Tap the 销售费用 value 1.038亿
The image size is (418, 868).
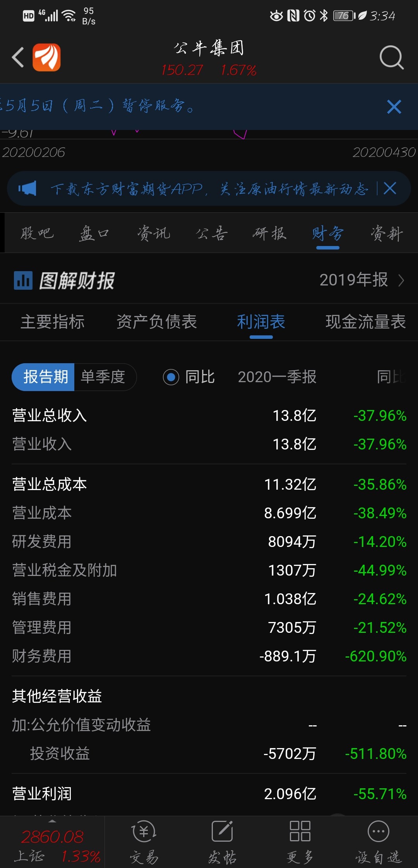(x=290, y=599)
